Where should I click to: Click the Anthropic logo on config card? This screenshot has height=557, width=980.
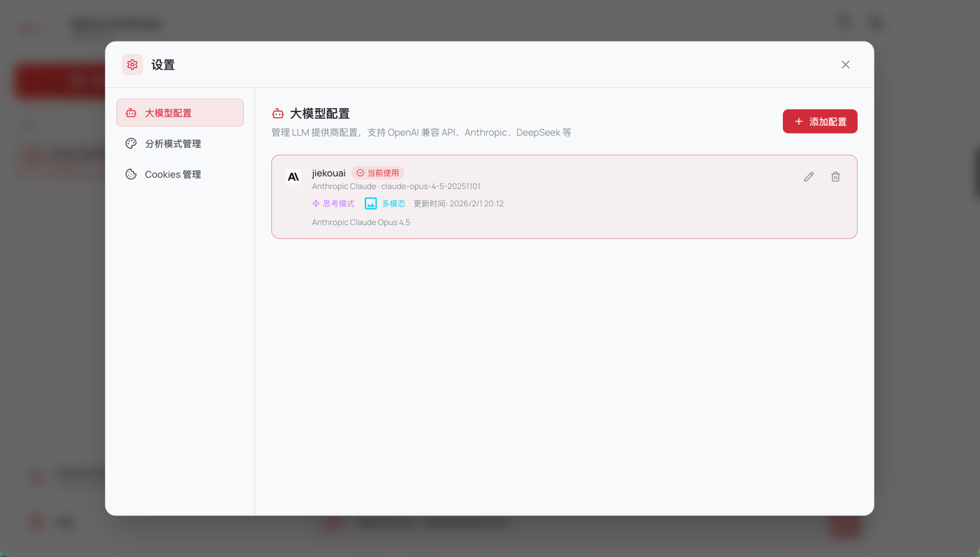click(x=293, y=177)
